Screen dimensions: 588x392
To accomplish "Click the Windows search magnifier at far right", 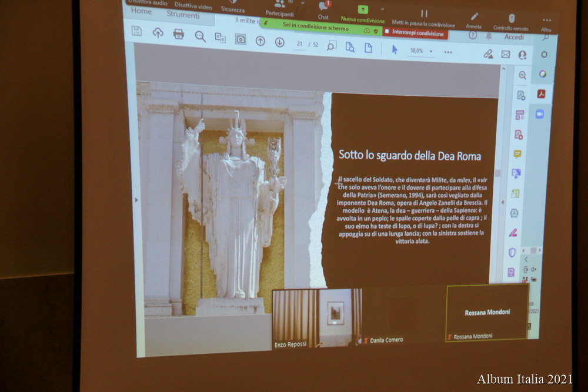I will [546, 36].
